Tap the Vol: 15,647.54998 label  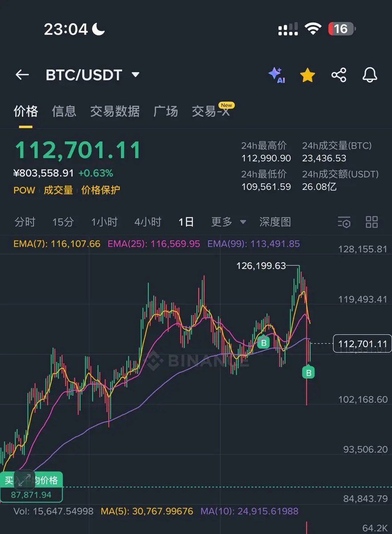[53, 511]
